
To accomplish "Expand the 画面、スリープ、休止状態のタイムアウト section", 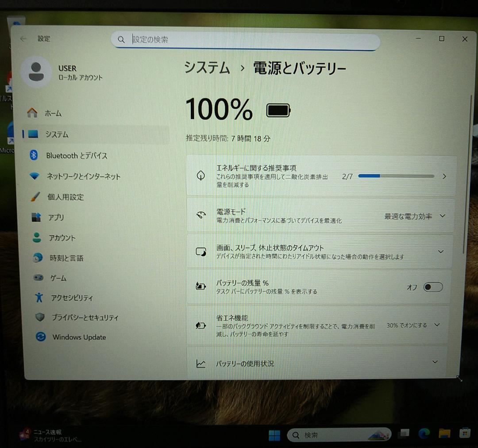I will tap(440, 251).
